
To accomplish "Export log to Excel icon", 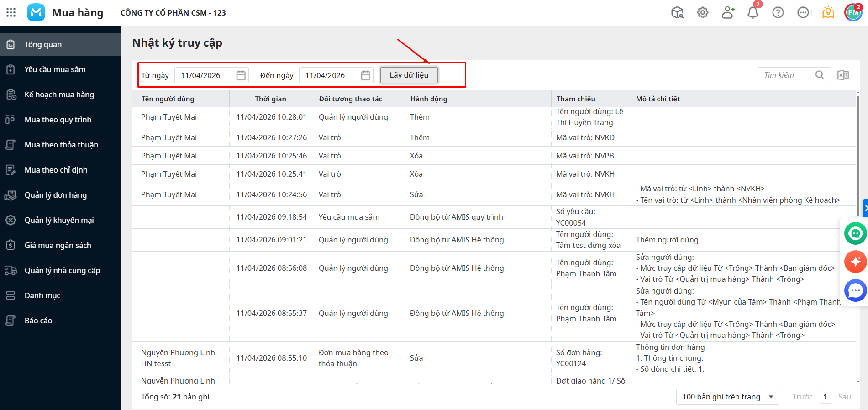I will [x=843, y=75].
